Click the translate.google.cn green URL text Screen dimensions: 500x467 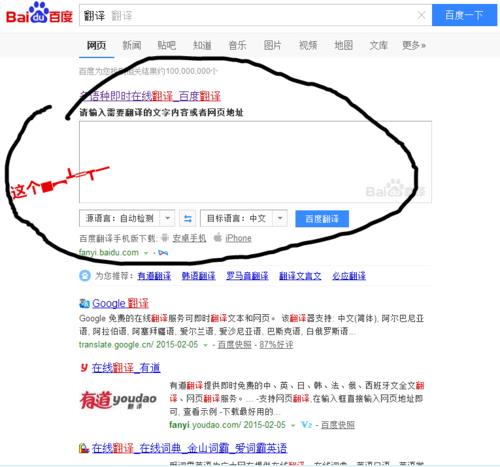point(138,345)
